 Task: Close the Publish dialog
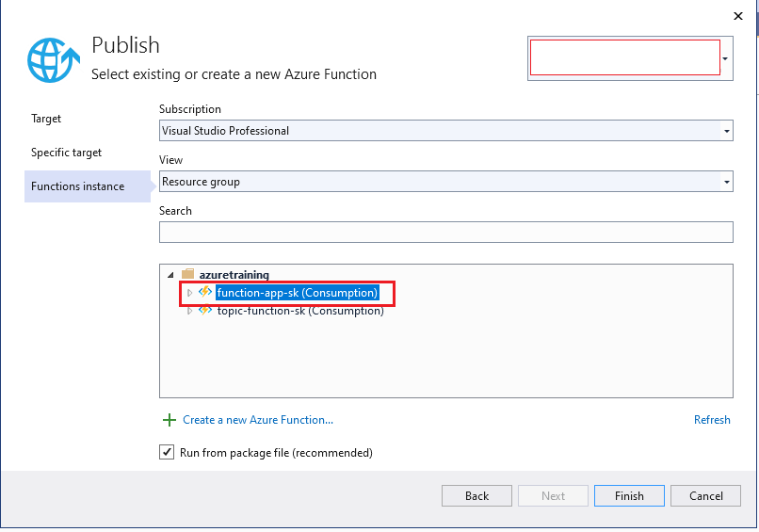[x=737, y=15]
